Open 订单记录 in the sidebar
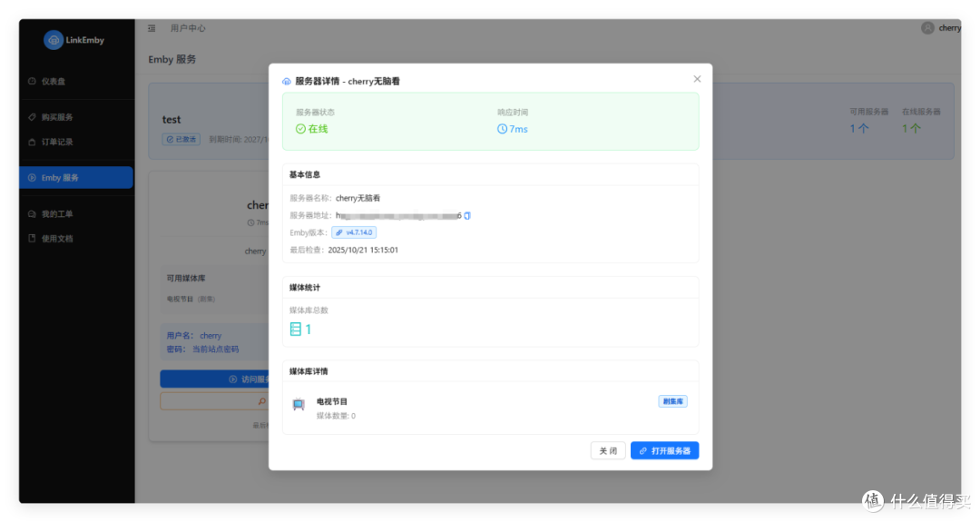This screenshot has height=522, width=980. 76,142
